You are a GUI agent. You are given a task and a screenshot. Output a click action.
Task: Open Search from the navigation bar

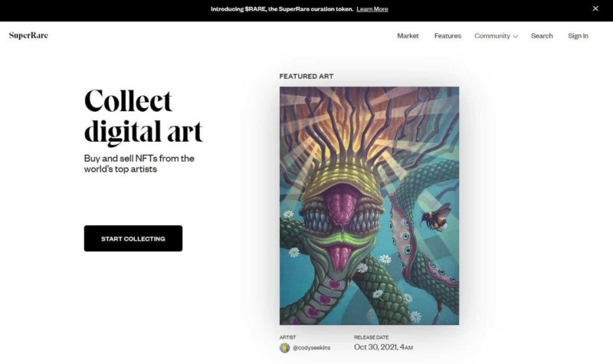[x=542, y=36]
